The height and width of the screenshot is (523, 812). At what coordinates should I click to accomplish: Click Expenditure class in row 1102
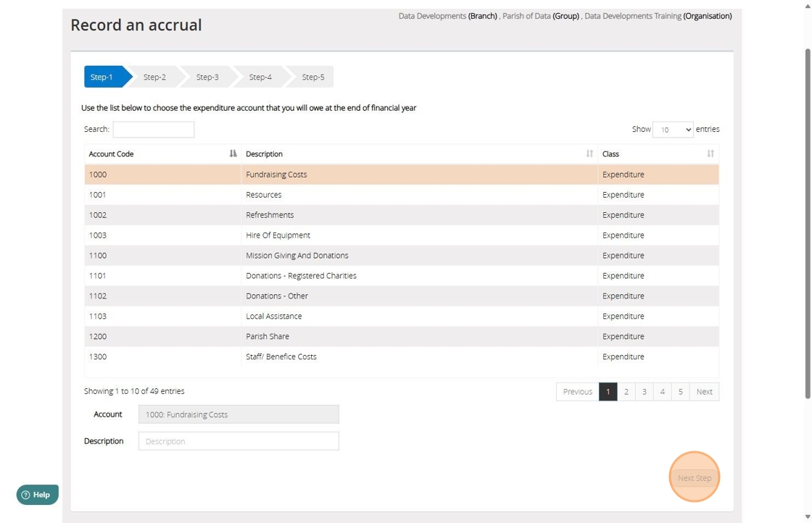[x=623, y=296]
